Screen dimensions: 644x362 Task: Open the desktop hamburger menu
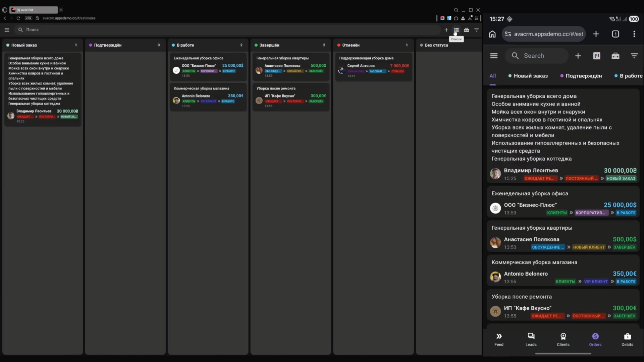click(7, 30)
